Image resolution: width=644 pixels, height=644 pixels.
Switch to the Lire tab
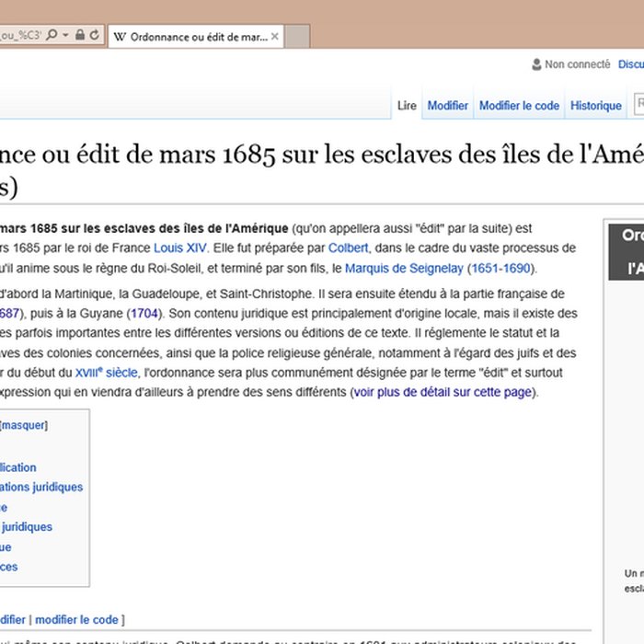[407, 106]
